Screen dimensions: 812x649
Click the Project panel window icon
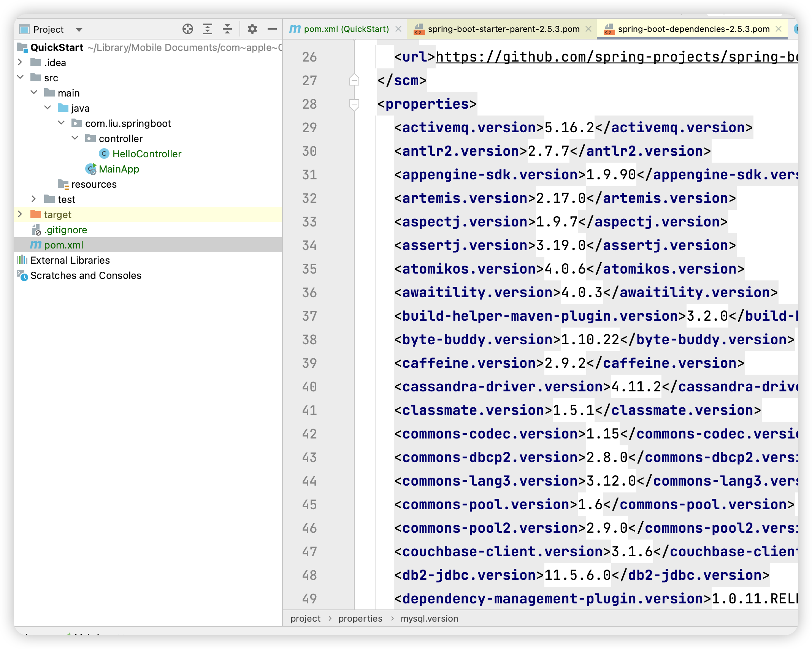(x=24, y=29)
